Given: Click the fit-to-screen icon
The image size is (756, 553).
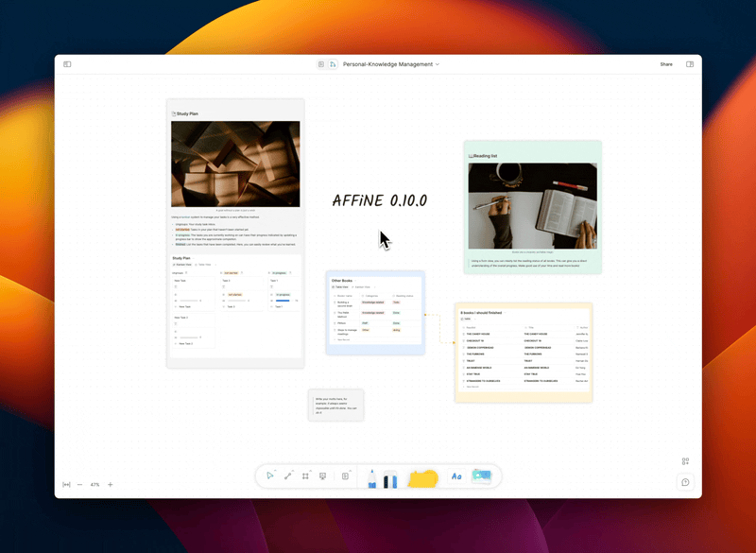Looking at the screenshot, I should click(66, 485).
